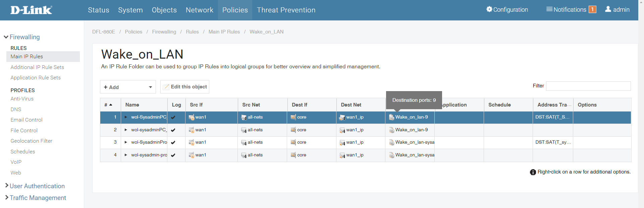Expand the wol-sysadminPC_ rule row 2 triangle

pyautogui.click(x=126, y=130)
